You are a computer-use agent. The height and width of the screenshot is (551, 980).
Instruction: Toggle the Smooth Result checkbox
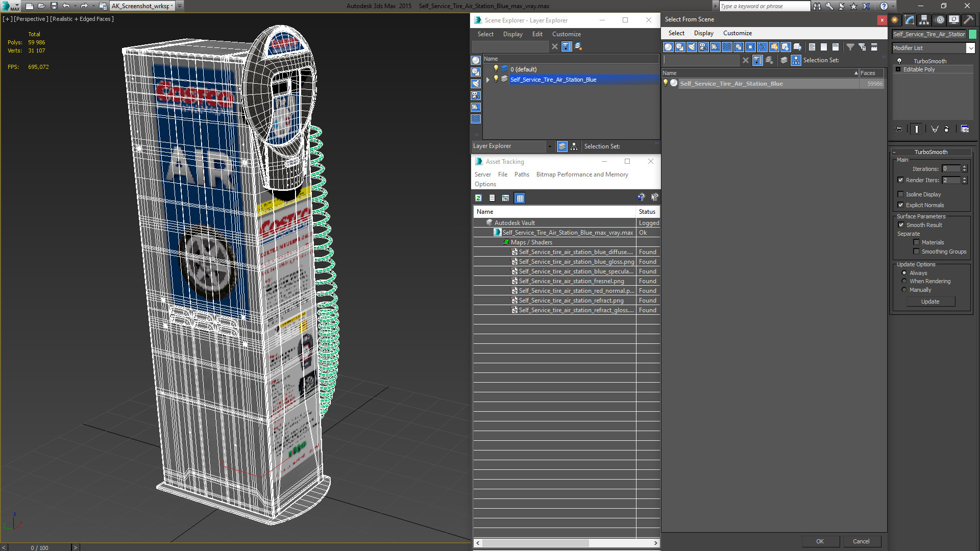coord(901,225)
